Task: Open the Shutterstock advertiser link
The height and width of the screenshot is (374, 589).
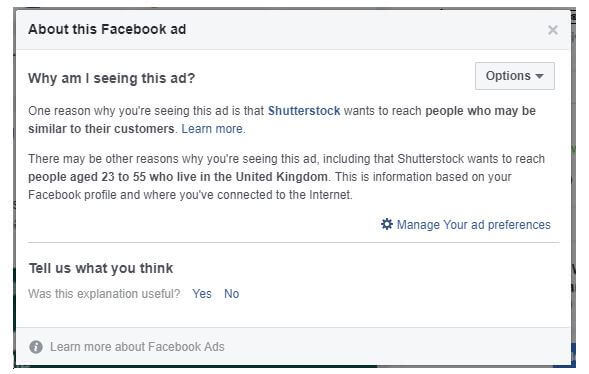Action: tap(304, 111)
